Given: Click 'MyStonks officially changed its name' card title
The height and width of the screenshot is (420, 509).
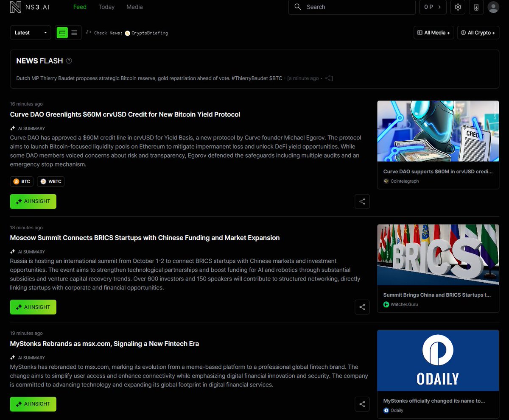Looking at the screenshot, I should pyautogui.click(x=434, y=401).
